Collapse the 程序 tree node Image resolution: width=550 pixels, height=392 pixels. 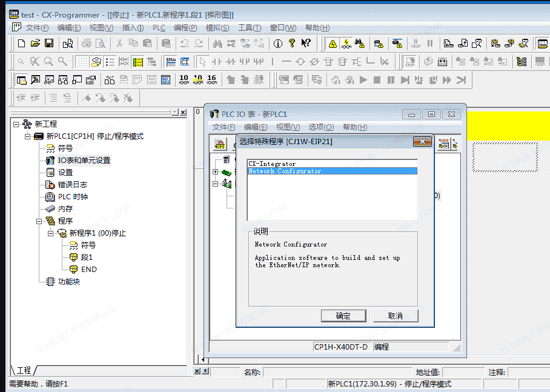[39, 221]
